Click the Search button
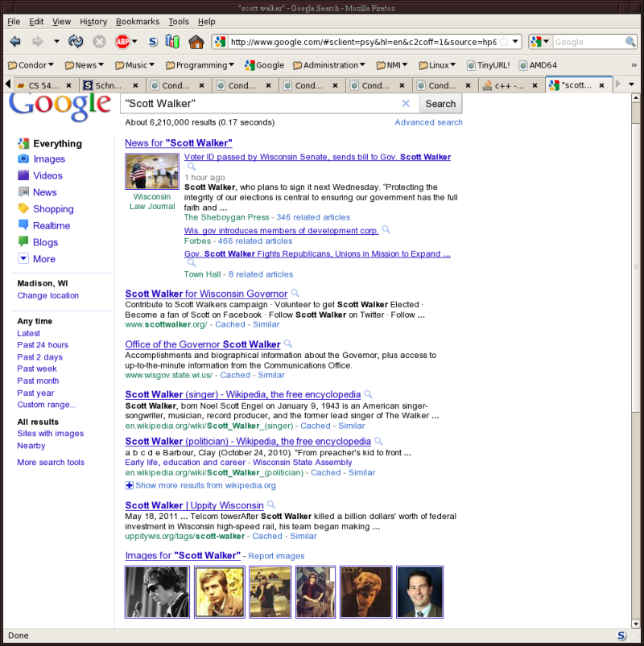This screenshot has height=646, width=644. pyautogui.click(x=440, y=104)
